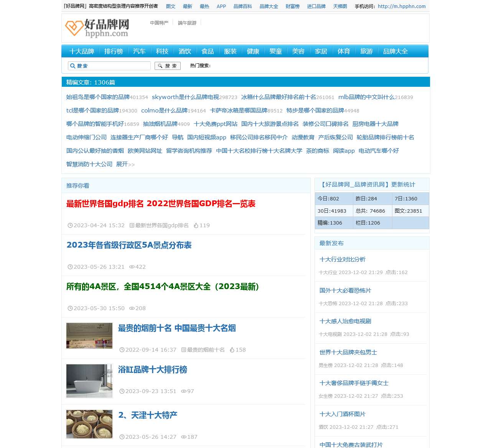Click the magnifier icon inside the search box
491x448 pixels.
pos(73,66)
